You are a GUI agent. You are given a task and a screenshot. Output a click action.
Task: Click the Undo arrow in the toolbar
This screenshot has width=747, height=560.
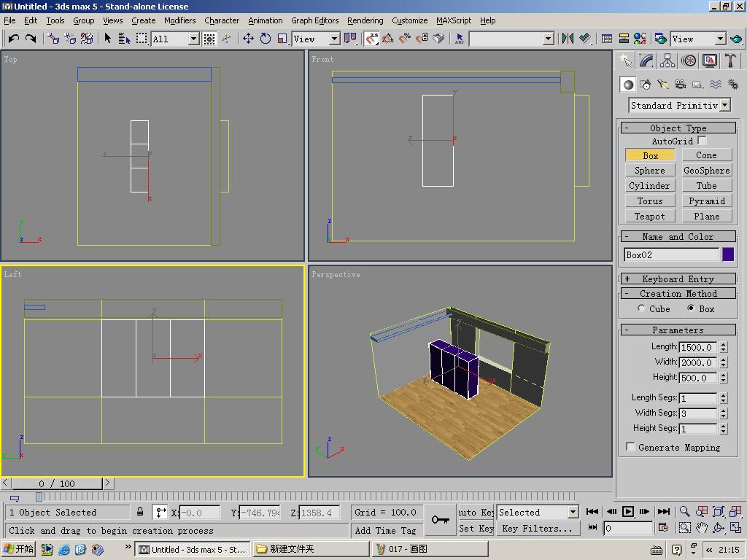pyautogui.click(x=13, y=39)
